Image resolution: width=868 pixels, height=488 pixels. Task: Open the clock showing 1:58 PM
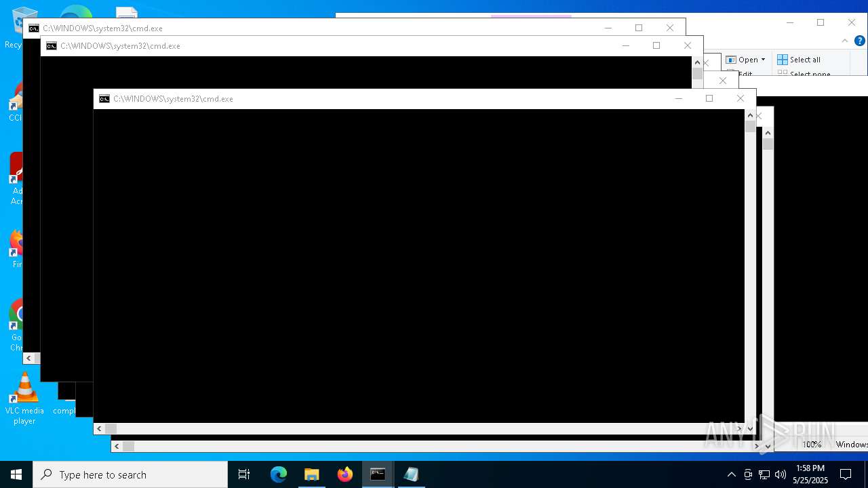click(810, 474)
